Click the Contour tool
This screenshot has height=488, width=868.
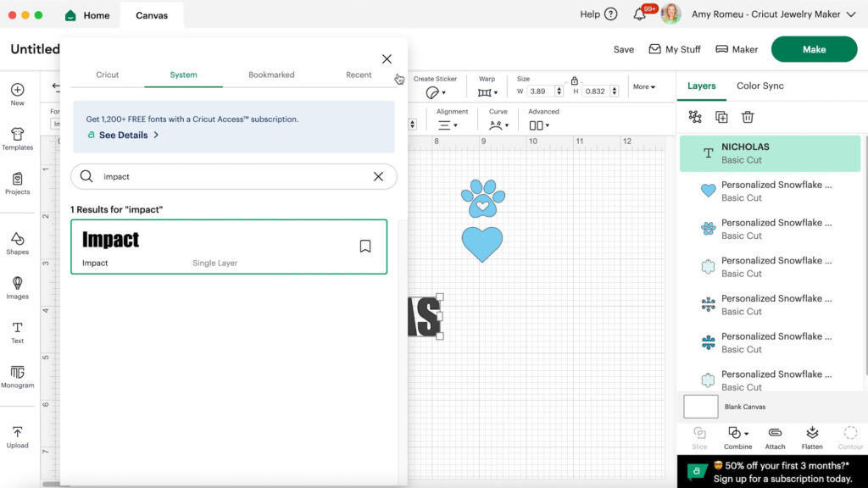[850, 438]
